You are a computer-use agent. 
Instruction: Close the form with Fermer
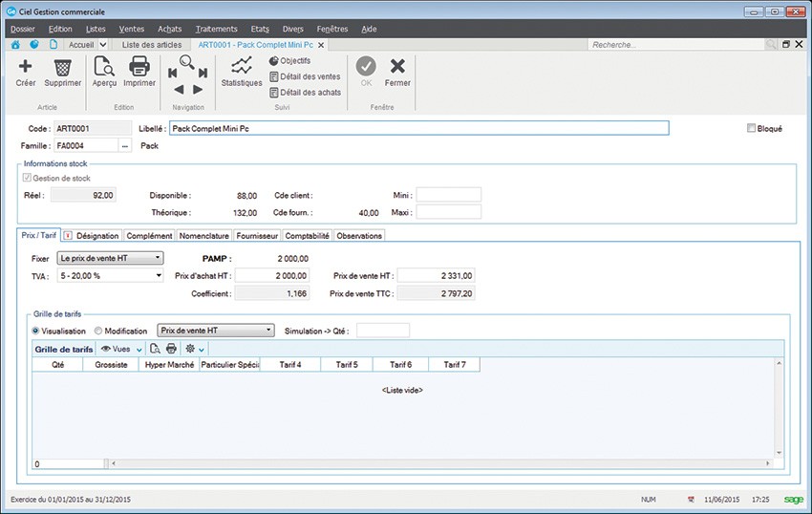pyautogui.click(x=397, y=68)
